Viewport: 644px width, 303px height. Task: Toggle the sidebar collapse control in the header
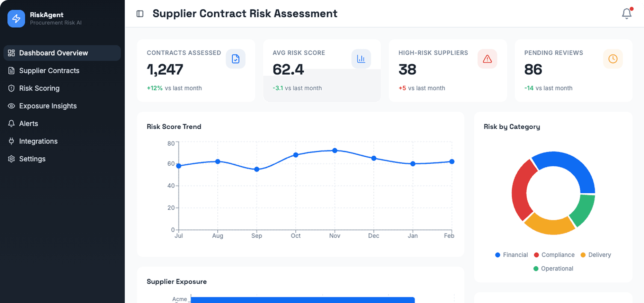[x=140, y=13]
